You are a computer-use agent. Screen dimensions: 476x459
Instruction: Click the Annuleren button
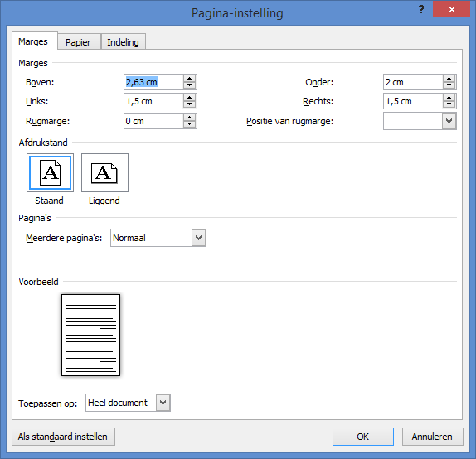[433, 437]
